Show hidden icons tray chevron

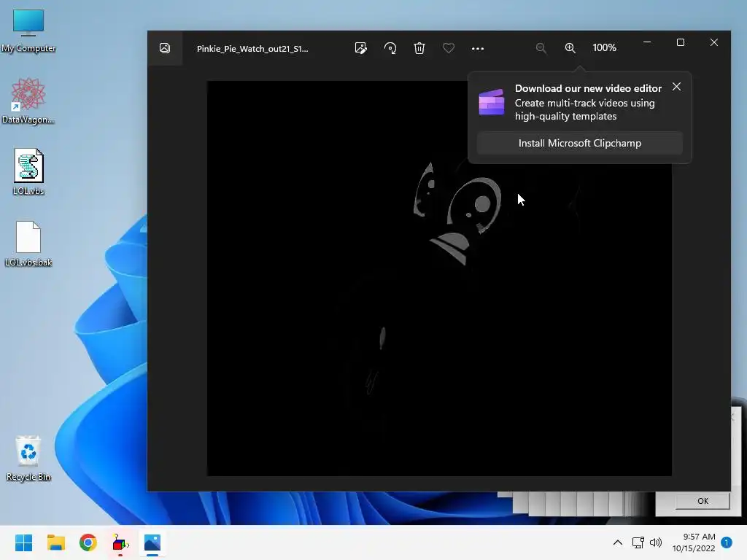coord(617,542)
